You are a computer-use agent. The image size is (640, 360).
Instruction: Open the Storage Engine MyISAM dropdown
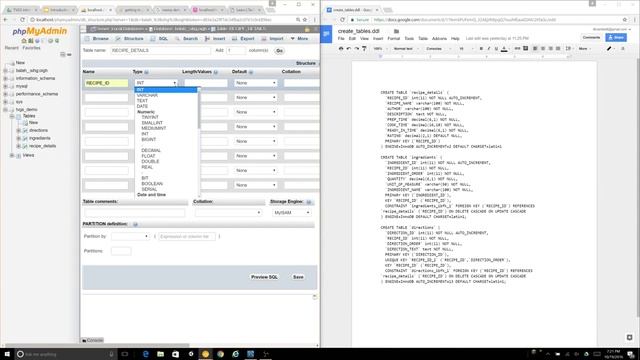pos(291,213)
